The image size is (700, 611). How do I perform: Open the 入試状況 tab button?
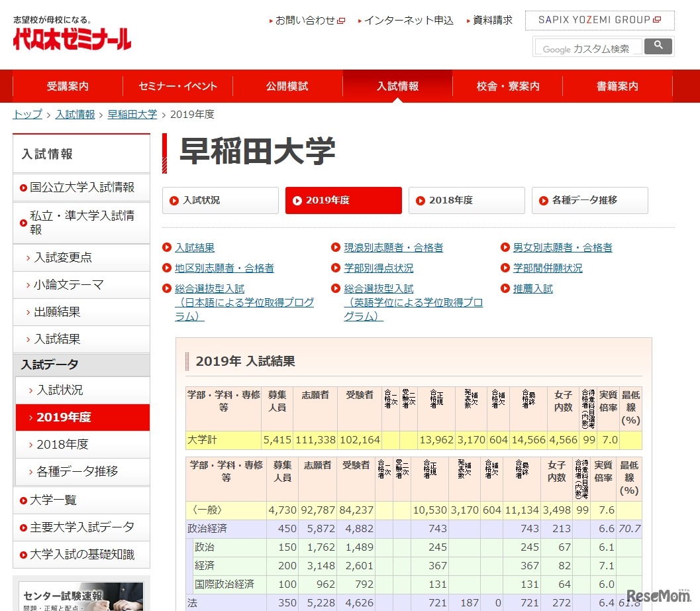click(220, 201)
